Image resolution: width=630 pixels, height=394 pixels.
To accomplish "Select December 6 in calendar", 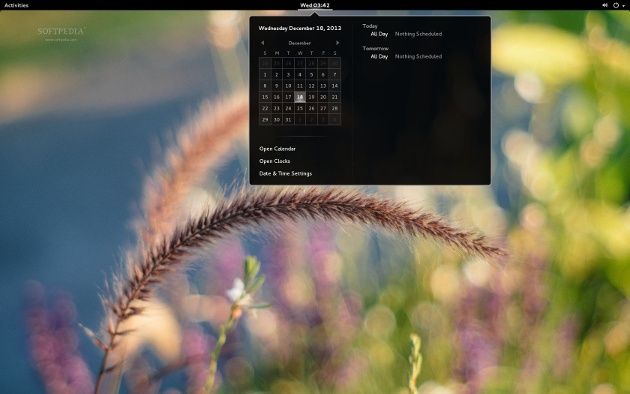I will [x=323, y=75].
